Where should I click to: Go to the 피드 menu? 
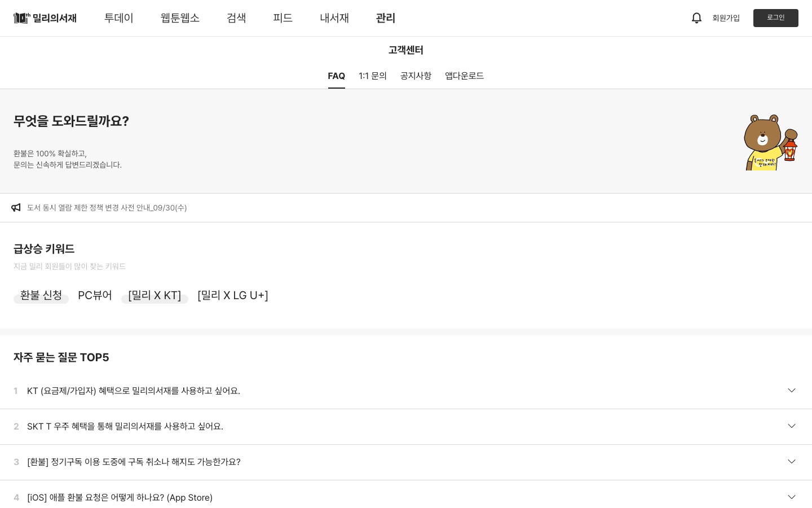tap(283, 18)
